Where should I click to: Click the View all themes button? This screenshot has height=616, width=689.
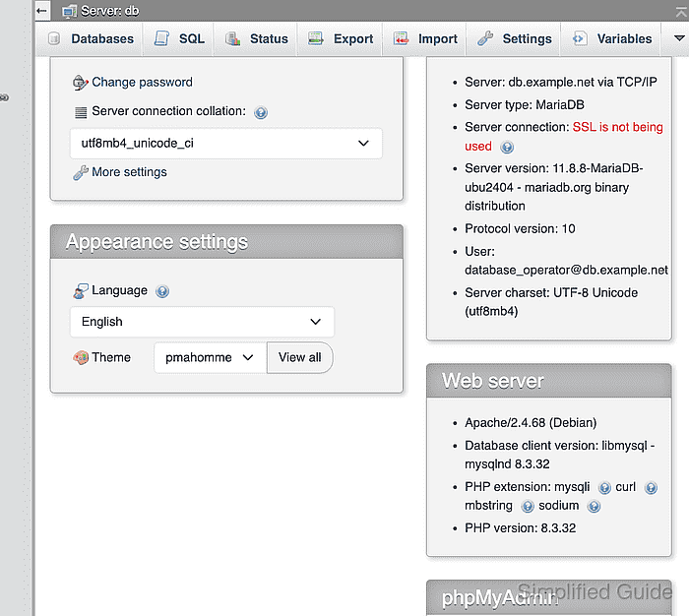click(299, 357)
